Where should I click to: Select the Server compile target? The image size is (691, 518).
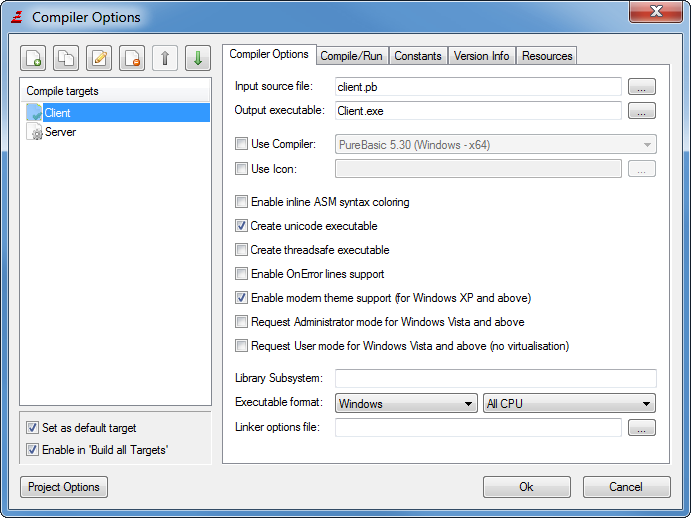[x=60, y=132]
